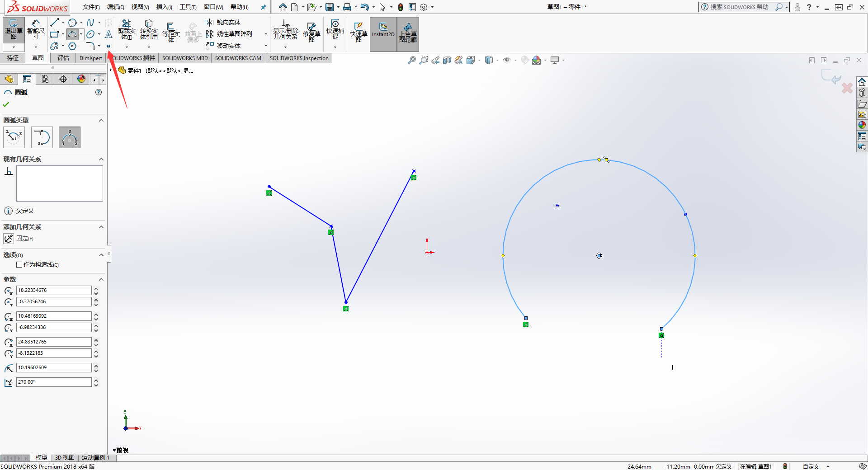Screen dimensions: 868x470
Task: Click the Save icon in top toolbar
Action: (330, 7)
